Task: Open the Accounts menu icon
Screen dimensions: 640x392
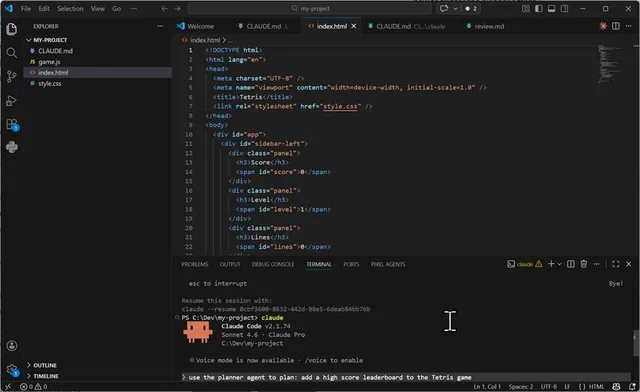Action: pos(12,346)
